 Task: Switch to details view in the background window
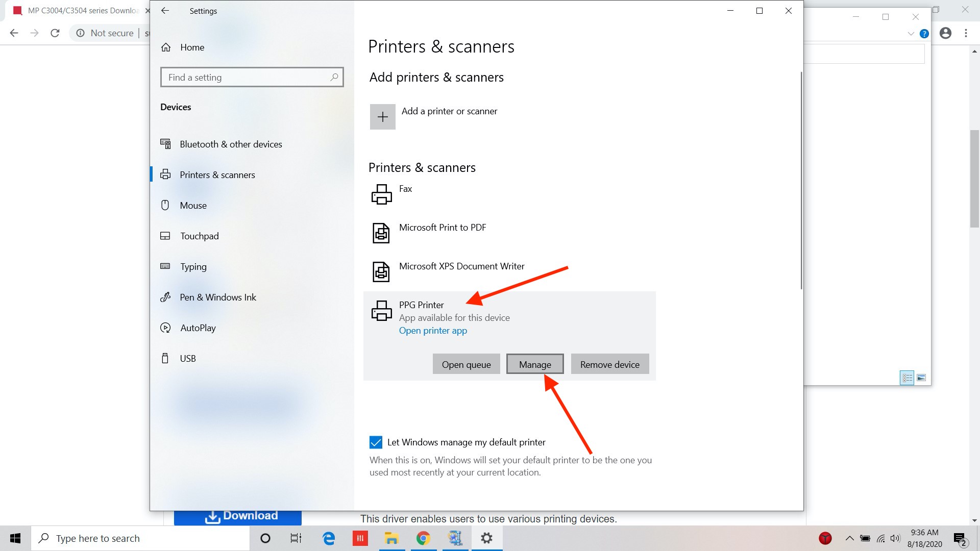tap(907, 378)
